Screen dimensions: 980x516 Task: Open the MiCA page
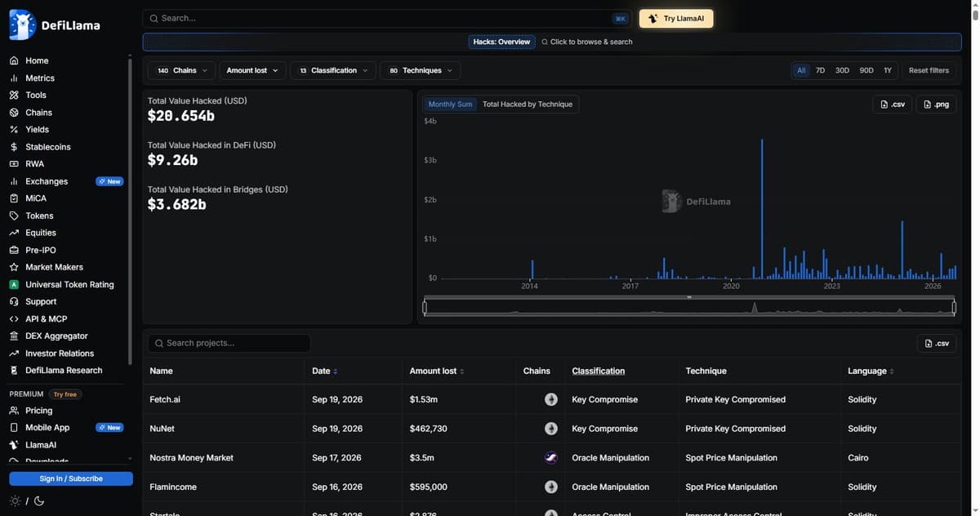(36, 198)
